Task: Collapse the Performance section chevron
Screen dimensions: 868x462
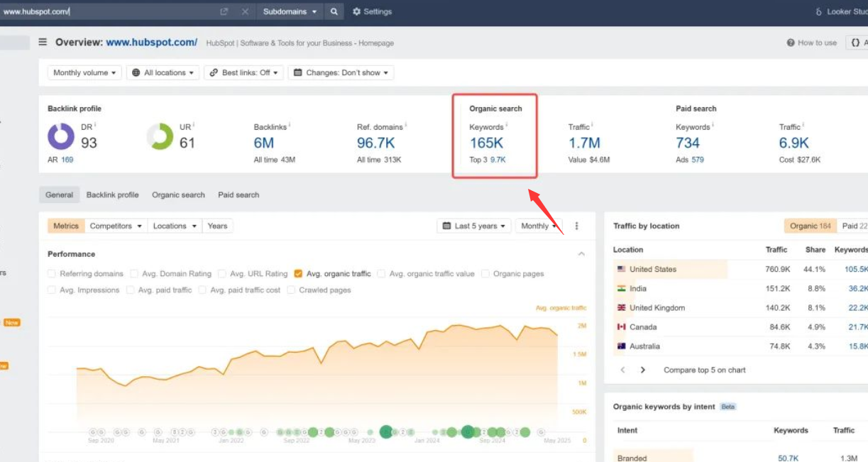Action: pyautogui.click(x=581, y=254)
